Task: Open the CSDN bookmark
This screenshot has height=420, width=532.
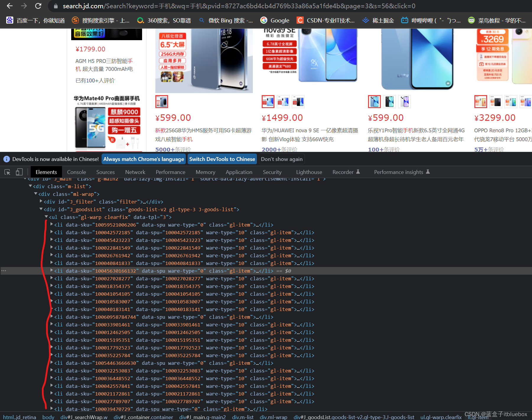Action: (x=326, y=20)
